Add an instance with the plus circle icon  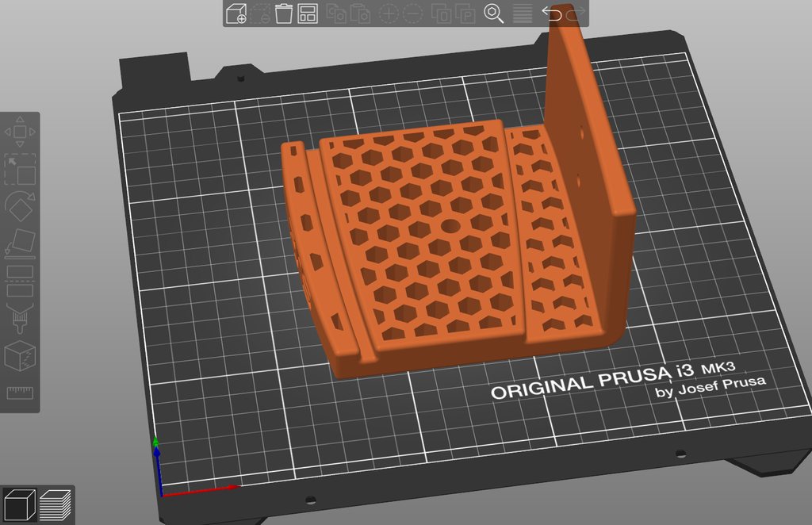(x=389, y=13)
